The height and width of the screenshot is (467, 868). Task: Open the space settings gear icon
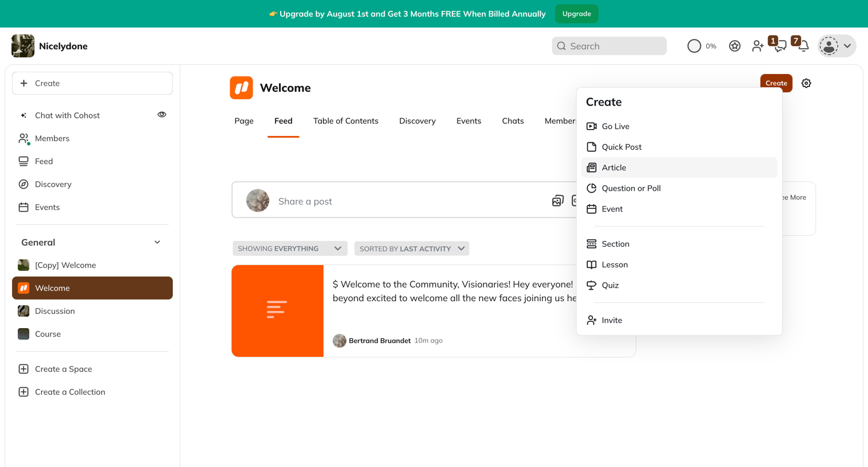pos(806,83)
